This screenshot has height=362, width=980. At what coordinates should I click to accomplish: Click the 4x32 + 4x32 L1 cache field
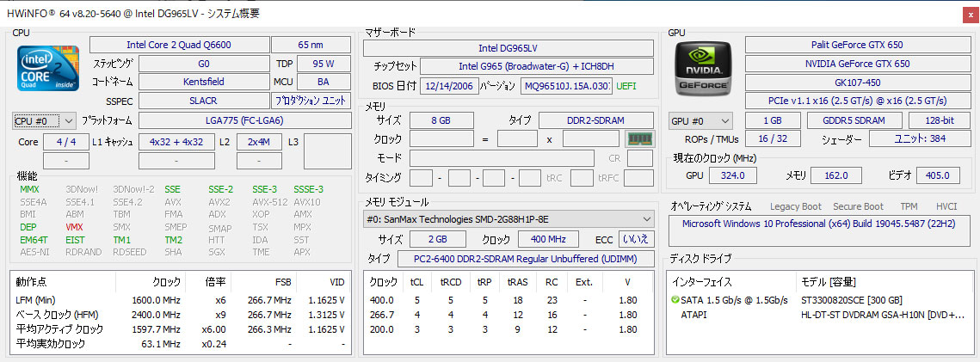pyautogui.click(x=177, y=142)
